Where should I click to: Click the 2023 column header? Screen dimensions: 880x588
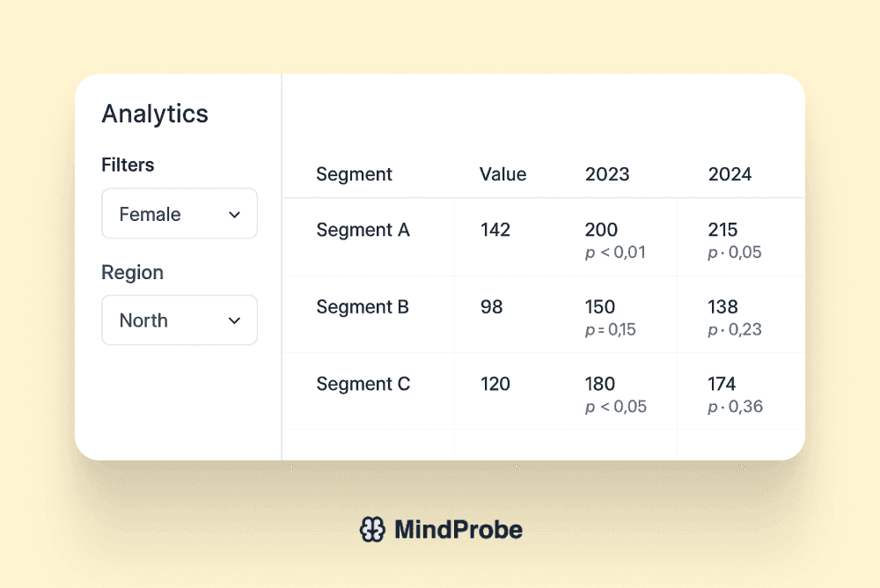click(x=607, y=174)
